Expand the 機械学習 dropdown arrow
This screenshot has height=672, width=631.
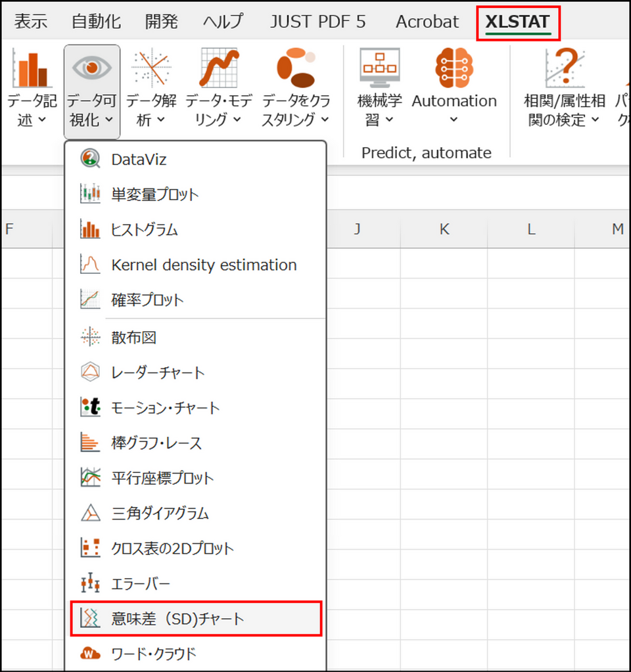click(x=389, y=120)
